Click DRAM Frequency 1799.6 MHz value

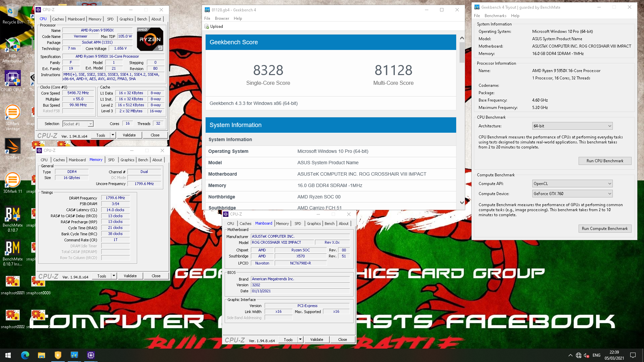pos(115,198)
